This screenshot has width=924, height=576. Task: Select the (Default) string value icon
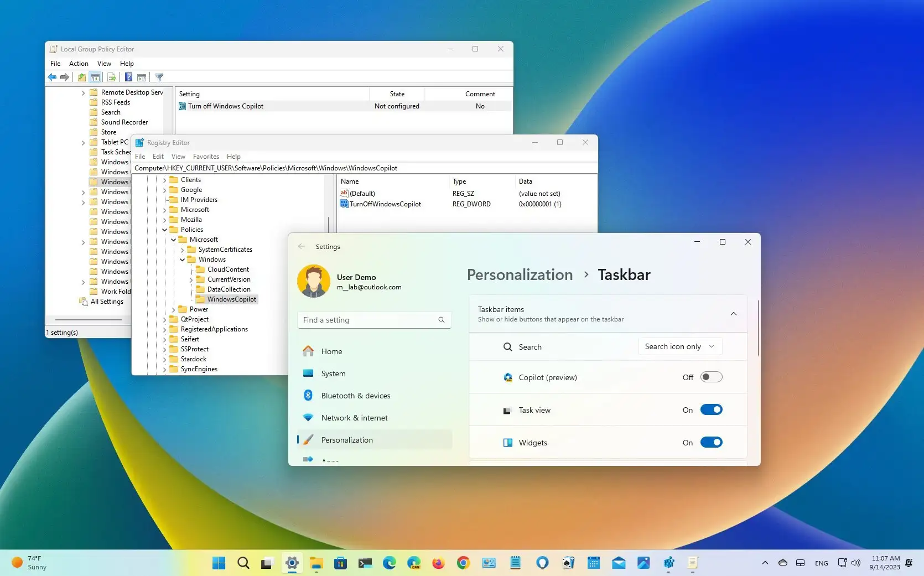[344, 194]
